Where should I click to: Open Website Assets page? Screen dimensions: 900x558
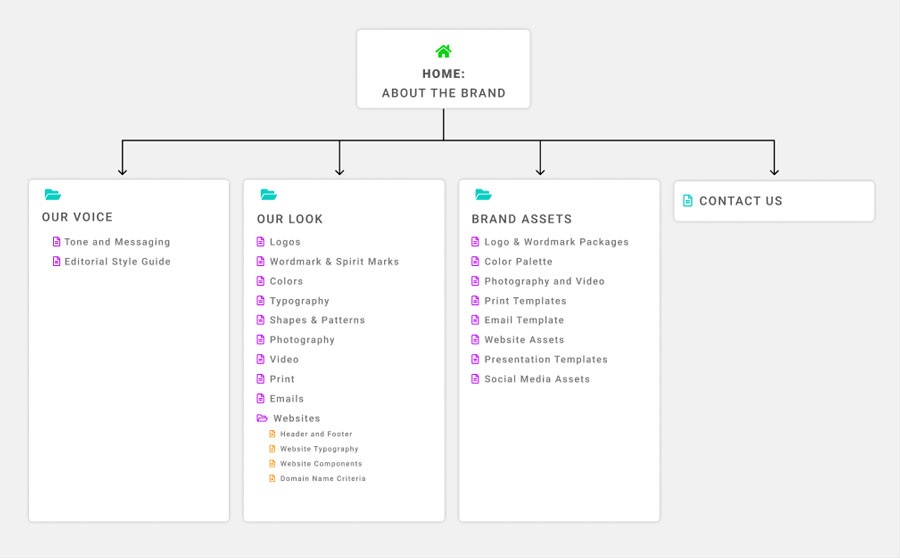click(524, 339)
